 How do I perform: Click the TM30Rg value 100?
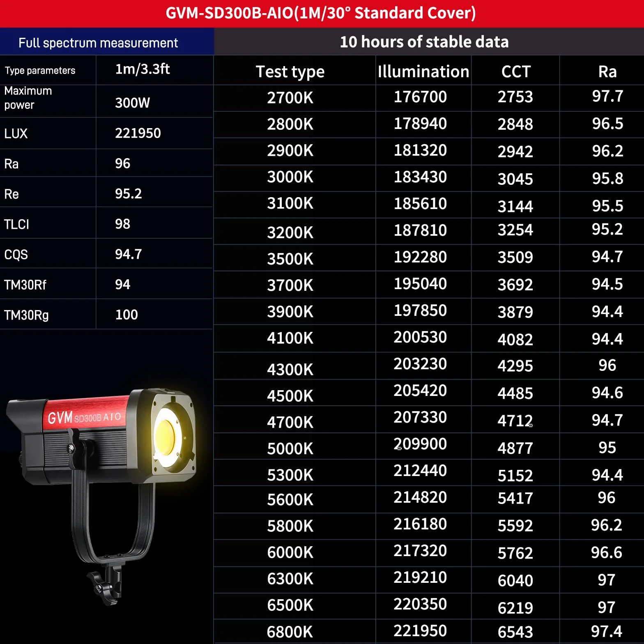pos(126,315)
